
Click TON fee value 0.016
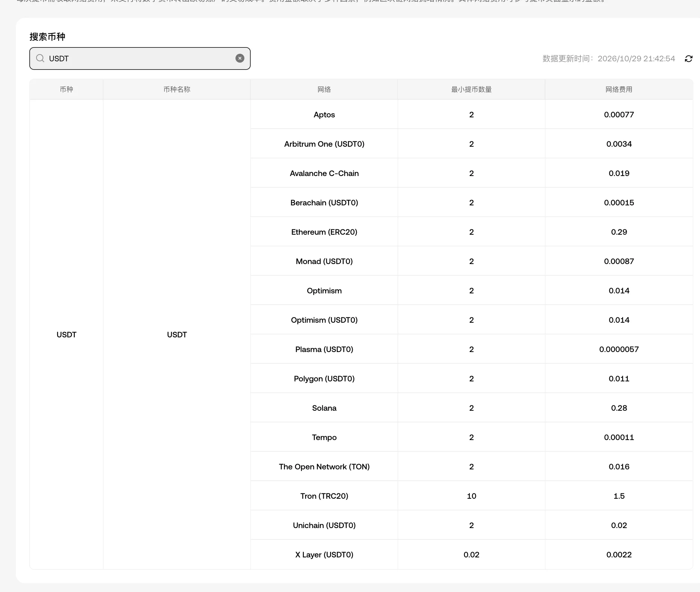coord(619,467)
